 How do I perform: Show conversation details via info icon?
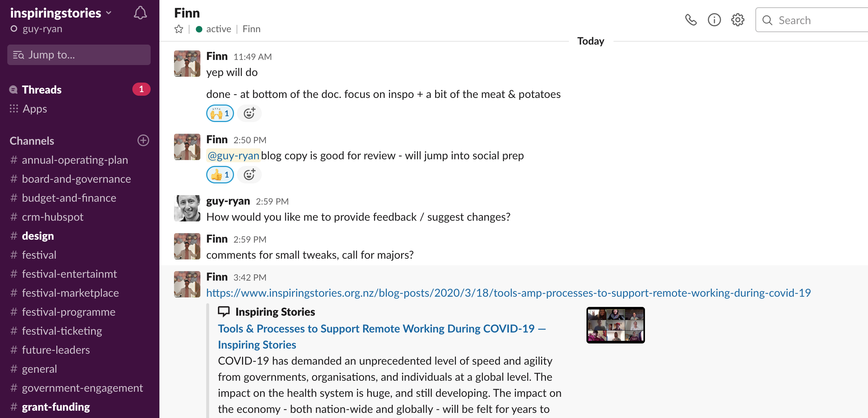point(714,20)
